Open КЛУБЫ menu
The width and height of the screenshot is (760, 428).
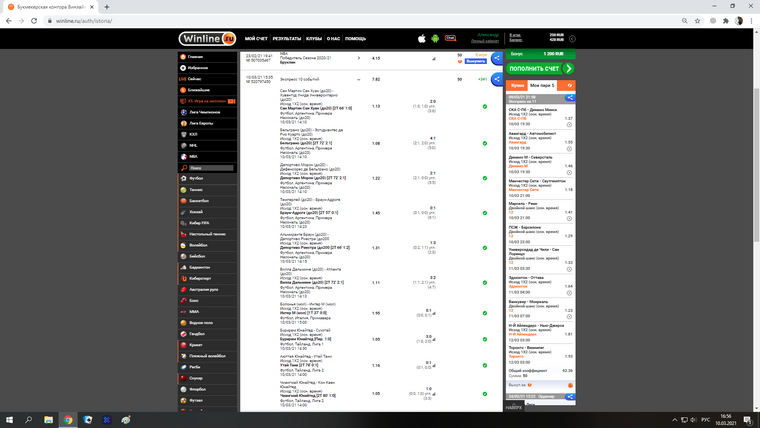314,39
